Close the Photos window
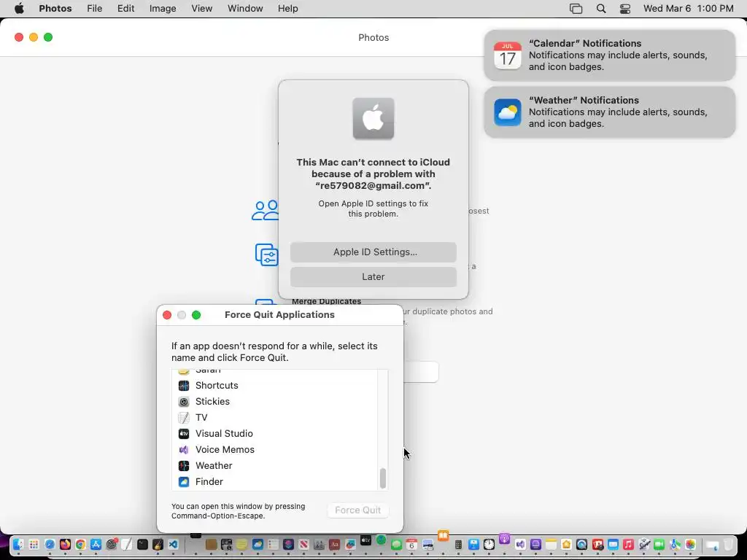Image resolution: width=747 pixels, height=560 pixels. point(19,37)
